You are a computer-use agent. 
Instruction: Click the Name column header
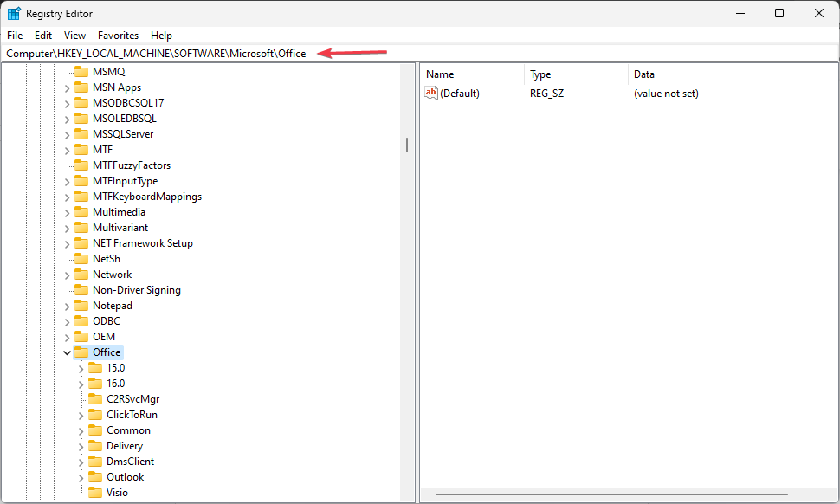[472, 74]
